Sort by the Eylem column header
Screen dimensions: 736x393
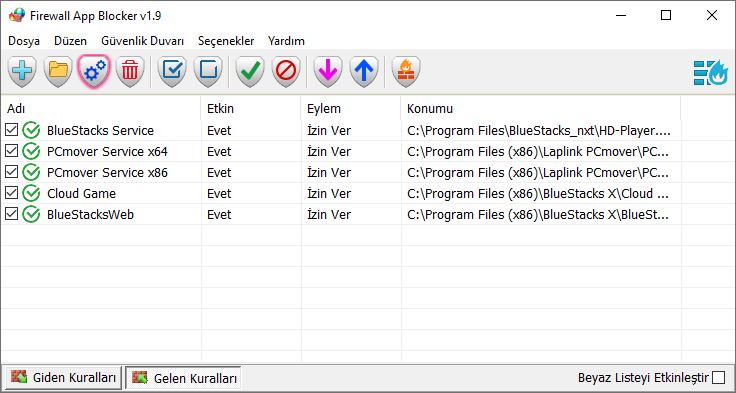351,109
